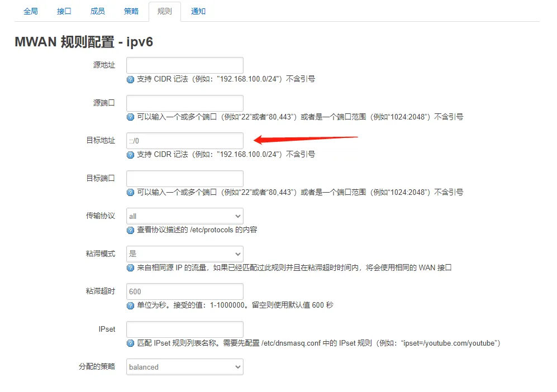Go to the 策略 tab

point(131,11)
